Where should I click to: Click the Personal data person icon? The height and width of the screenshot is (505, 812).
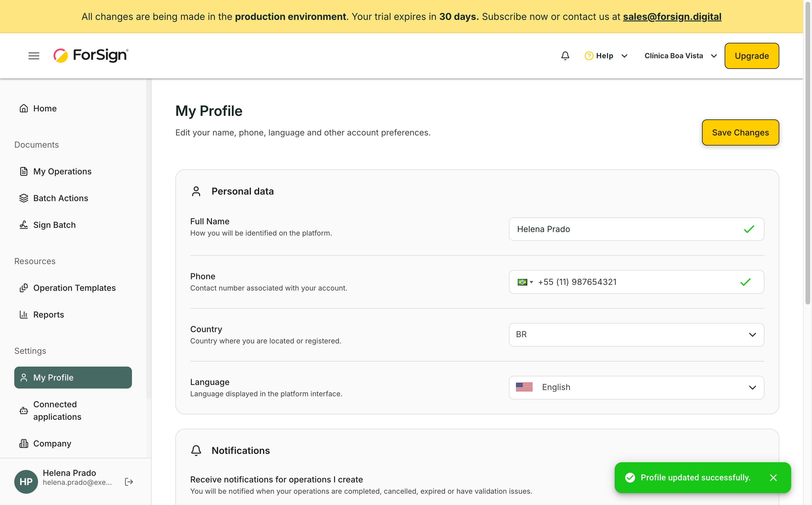[x=196, y=191]
